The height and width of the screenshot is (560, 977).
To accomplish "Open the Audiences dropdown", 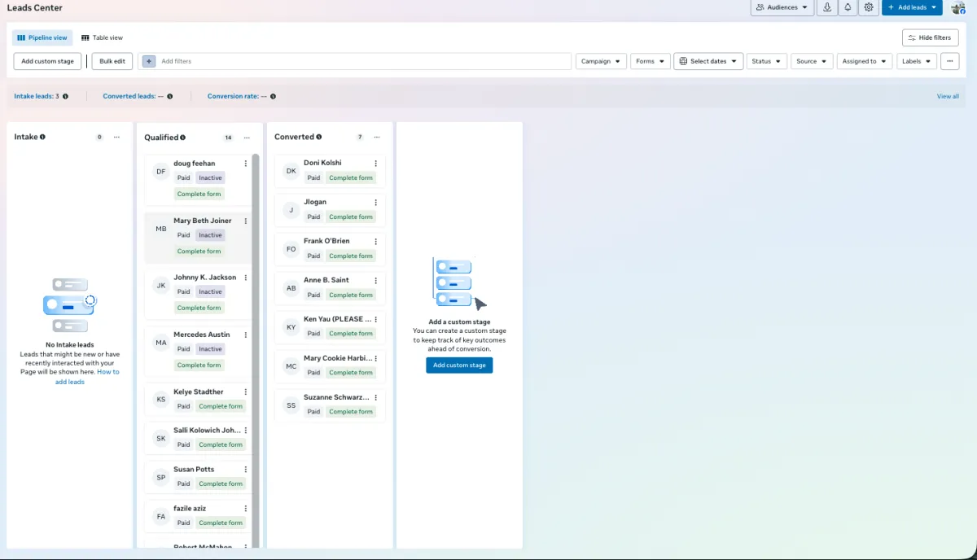I will (x=782, y=7).
